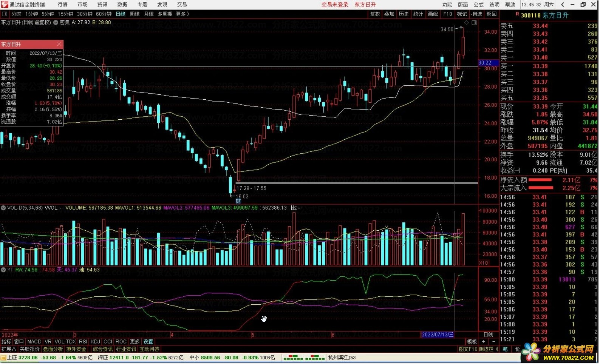Open the 更多 indicators list

135,341
